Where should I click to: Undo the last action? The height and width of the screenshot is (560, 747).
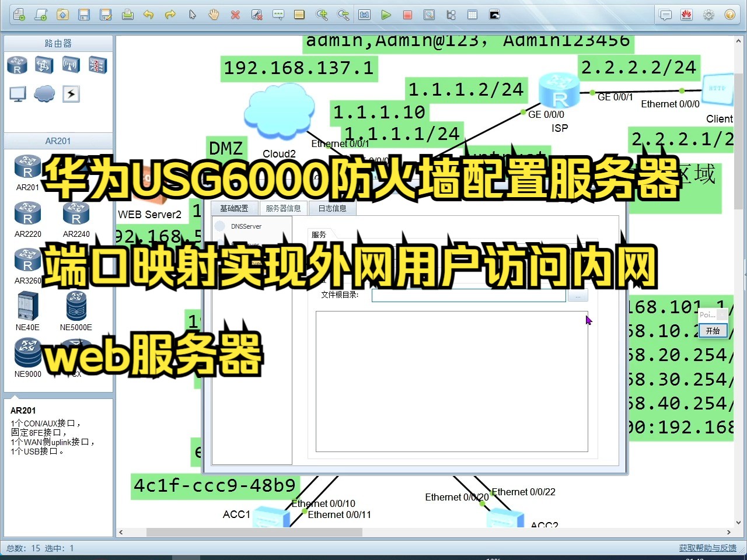[x=149, y=15]
